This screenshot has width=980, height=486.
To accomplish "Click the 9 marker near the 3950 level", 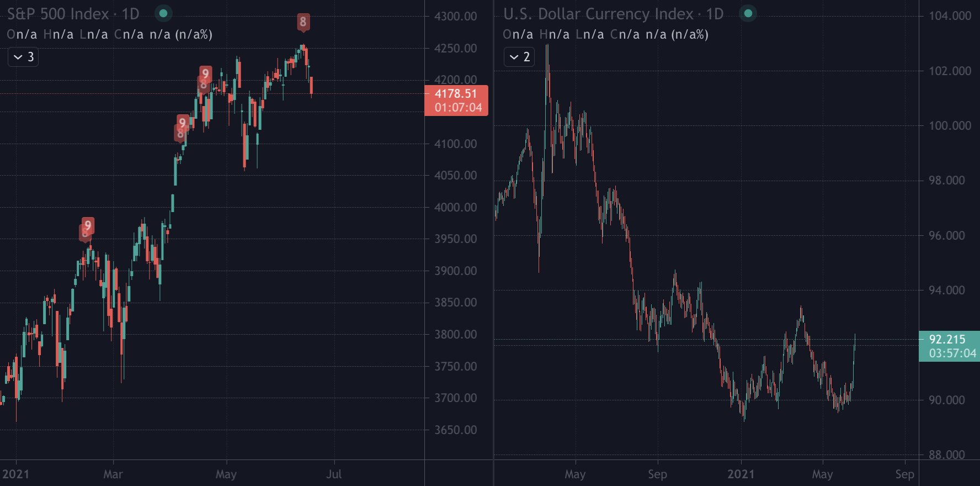I will tap(88, 225).
